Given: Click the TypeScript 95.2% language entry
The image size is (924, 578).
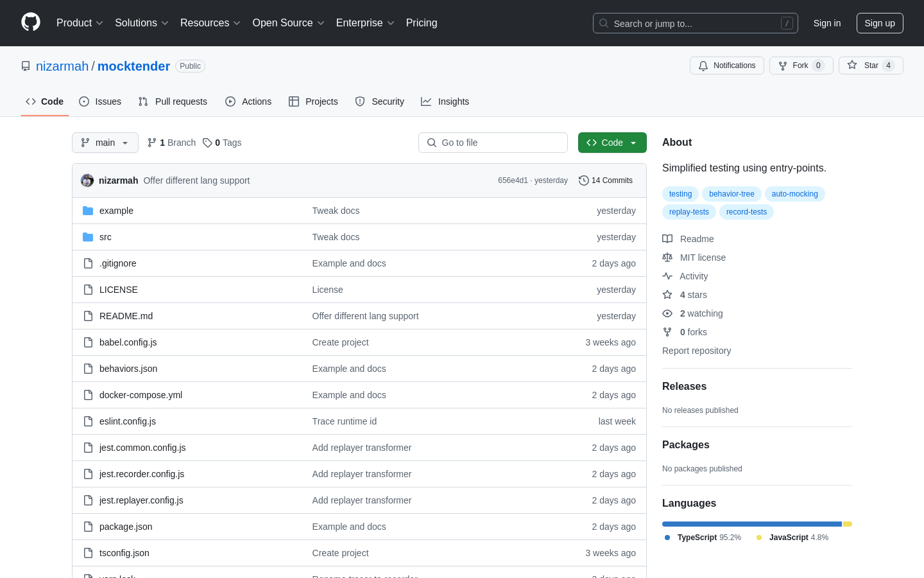Looking at the screenshot, I should [x=703, y=538].
